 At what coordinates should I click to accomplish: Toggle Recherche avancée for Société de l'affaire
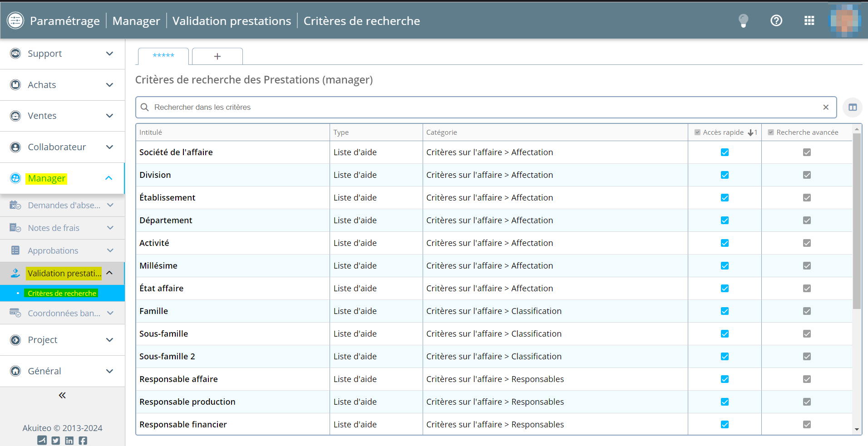(x=807, y=152)
